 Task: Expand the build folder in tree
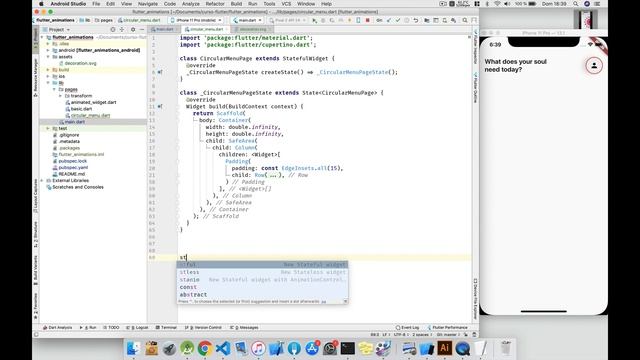pyautogui.click(x=48, y=70)
